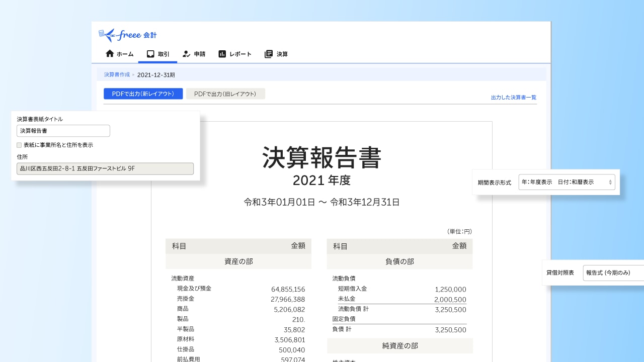Click the レポート bar chart icon
The image size is (644, 362).
(x=223, y=53)
